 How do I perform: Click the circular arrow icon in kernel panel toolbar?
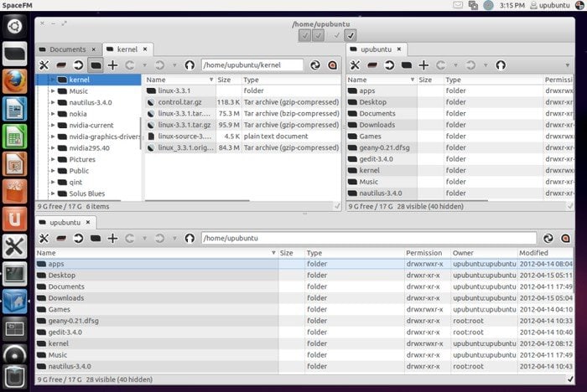(78, 65)
